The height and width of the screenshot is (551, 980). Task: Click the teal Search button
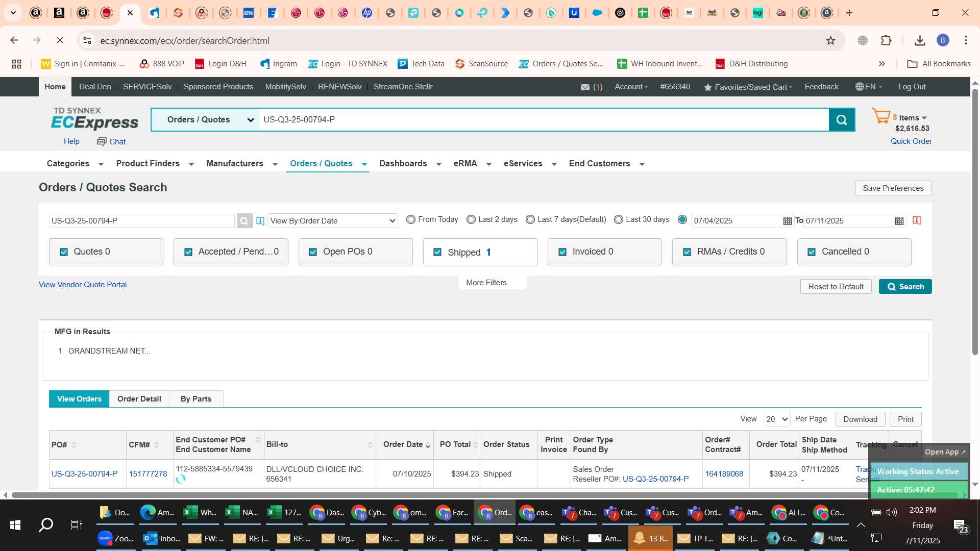tap(905, 287)
